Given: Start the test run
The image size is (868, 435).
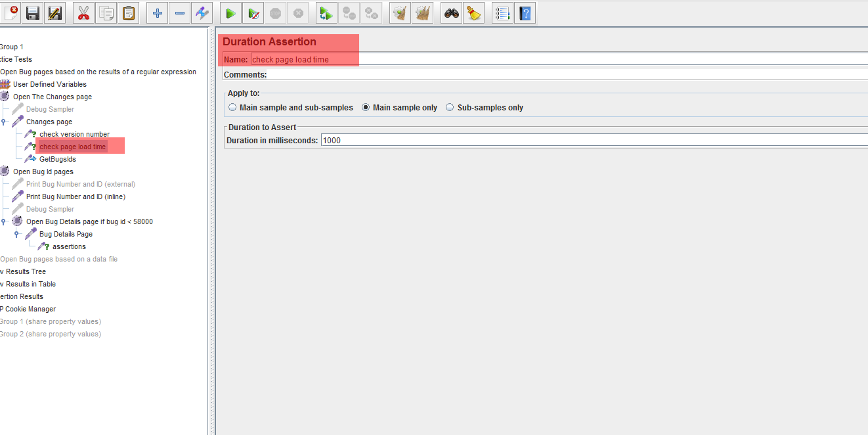Looking at the screenshot, I should (x=230, y=12).
